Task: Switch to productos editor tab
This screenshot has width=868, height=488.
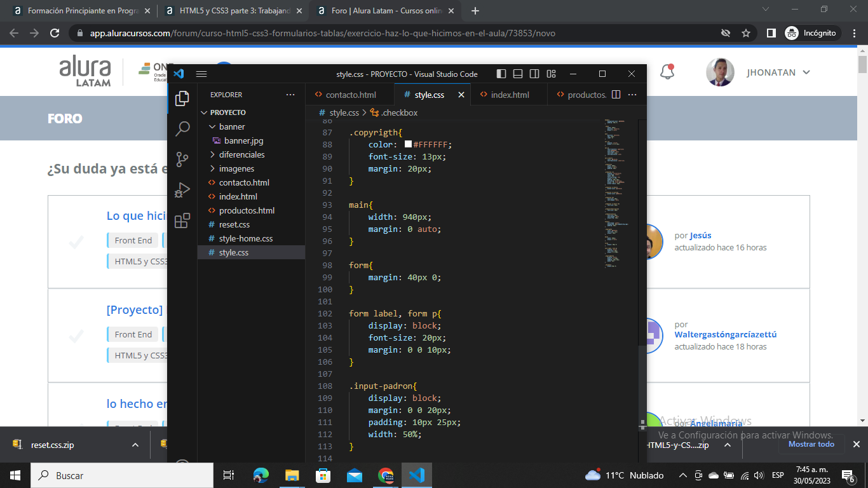Action: coord(580,95)
